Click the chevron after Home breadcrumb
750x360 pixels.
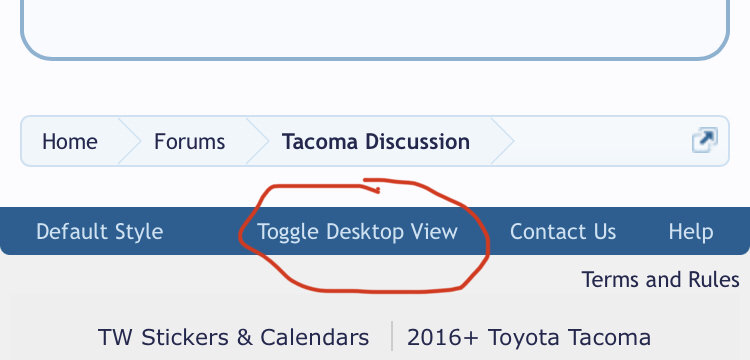coord(130,141)
